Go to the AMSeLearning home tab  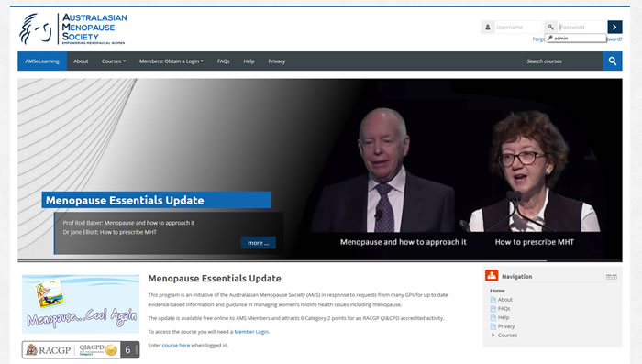tap(42, 61)
